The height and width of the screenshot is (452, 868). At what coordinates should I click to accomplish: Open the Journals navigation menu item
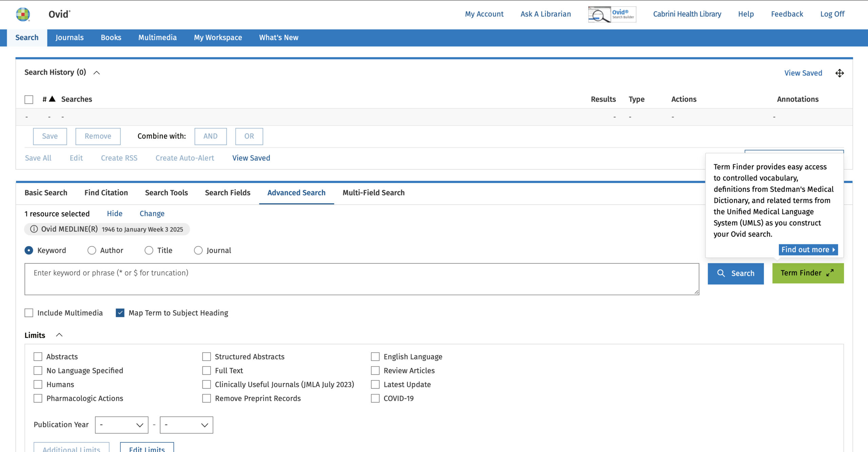(x=70, y=38)
